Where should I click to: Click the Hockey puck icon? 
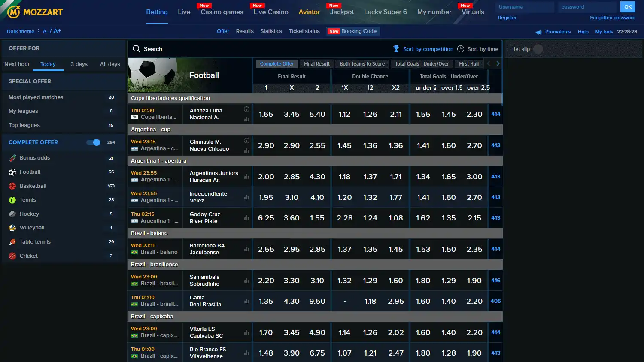click(x=12, y=214)
